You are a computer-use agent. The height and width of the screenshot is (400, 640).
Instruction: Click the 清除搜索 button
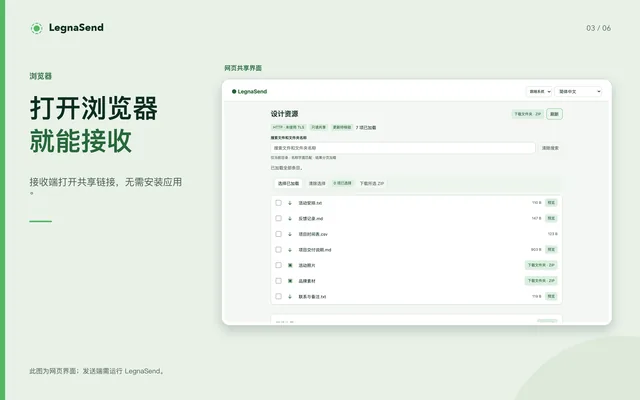point(550,148)
